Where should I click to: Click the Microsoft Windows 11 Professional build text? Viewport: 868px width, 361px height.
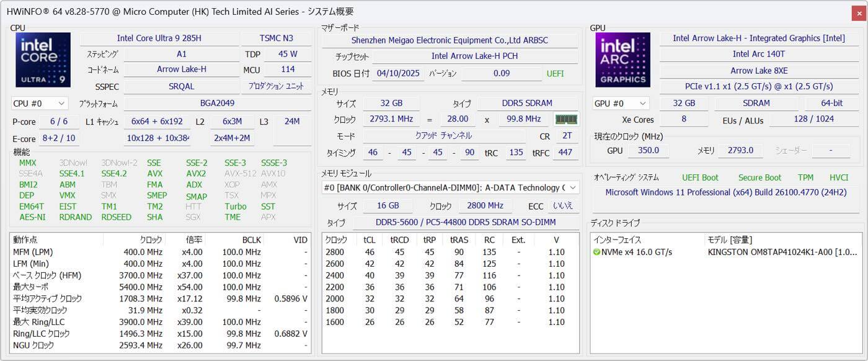click(726, 192)
